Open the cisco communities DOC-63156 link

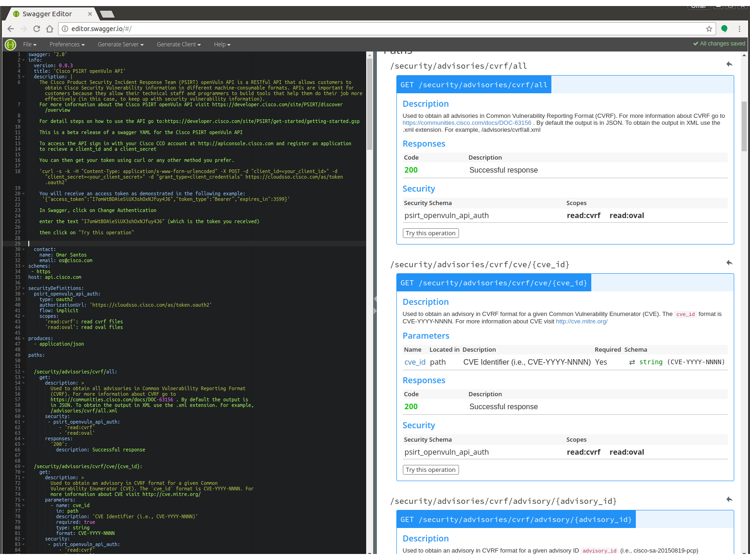(x=466, y=123)
